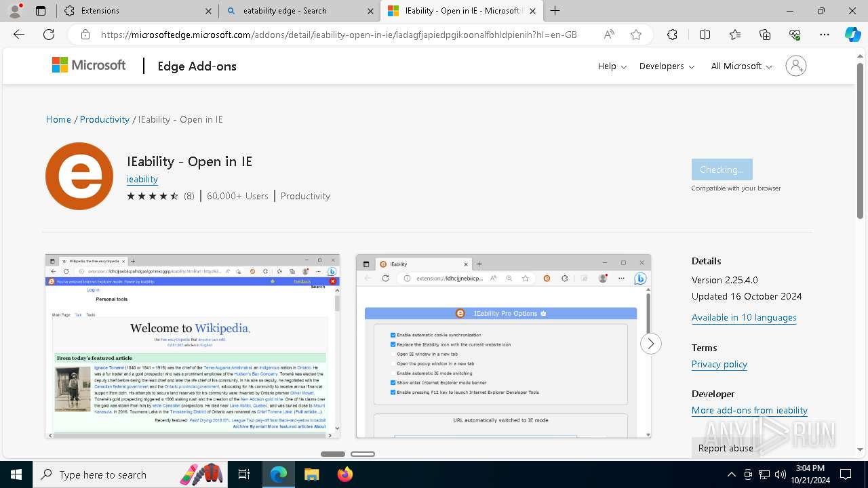Open Windows Start menu
Screen dimensions: 868x488
(16, 474)
